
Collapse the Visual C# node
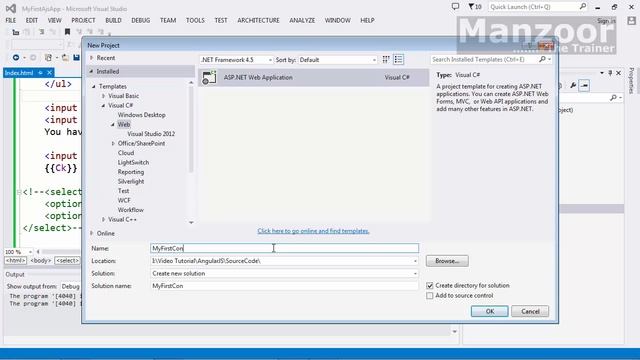pyautogui.click(x=103, y=105)
